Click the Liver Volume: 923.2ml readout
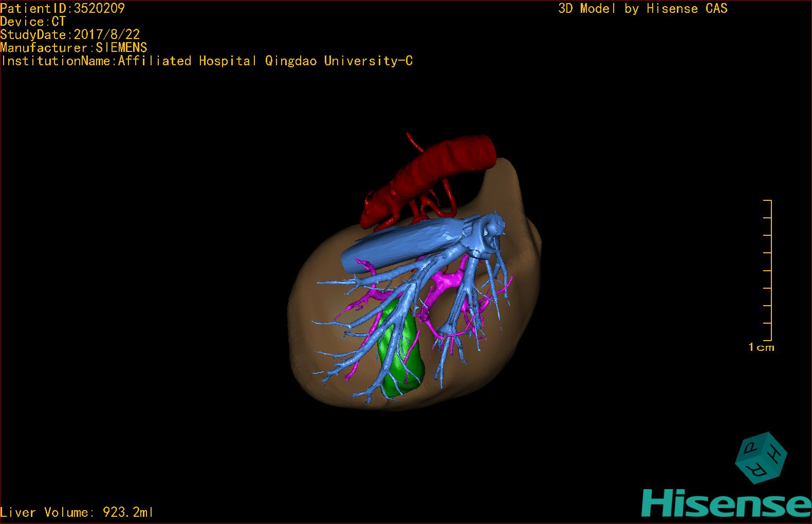812x524 pixels. pyautogui.click(x=77, y=512)
